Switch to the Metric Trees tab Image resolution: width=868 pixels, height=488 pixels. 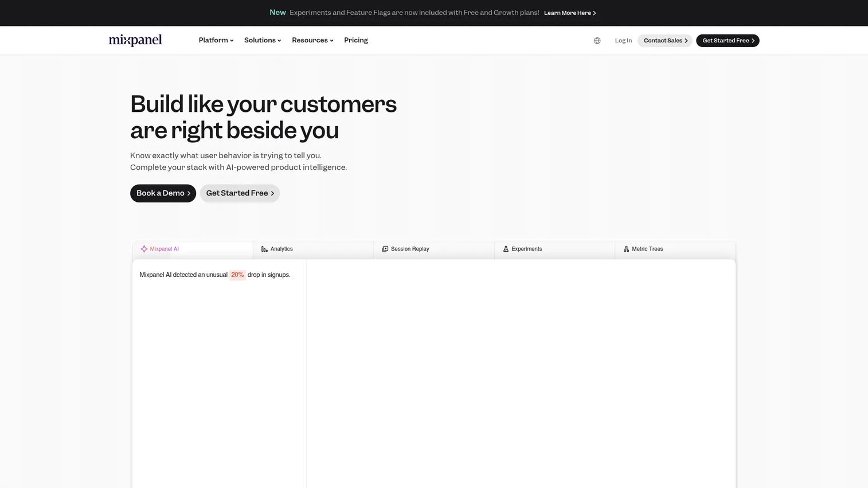[x=675, y=249]
